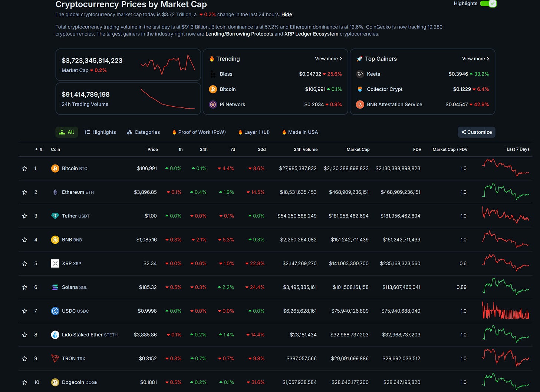540x392 pixels.
Task: Sort table by Market Cap / FDV column
Action: point(450,149)
